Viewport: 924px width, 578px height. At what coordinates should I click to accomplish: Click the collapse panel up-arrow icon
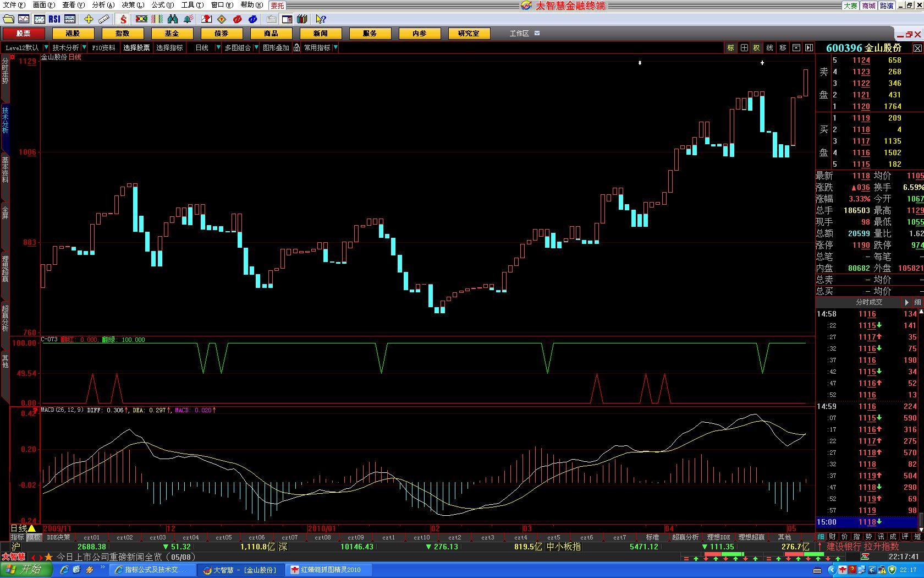[x=796, y=48]
